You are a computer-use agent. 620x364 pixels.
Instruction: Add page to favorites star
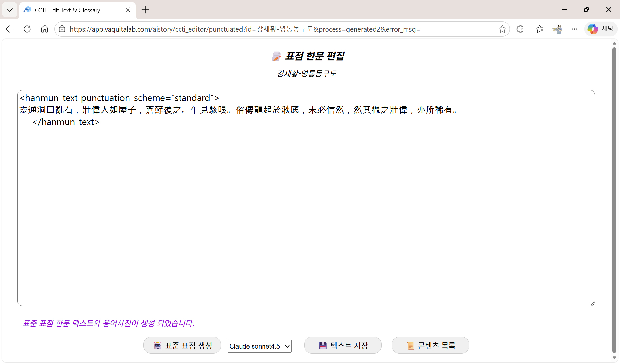(x=502, y=29)
